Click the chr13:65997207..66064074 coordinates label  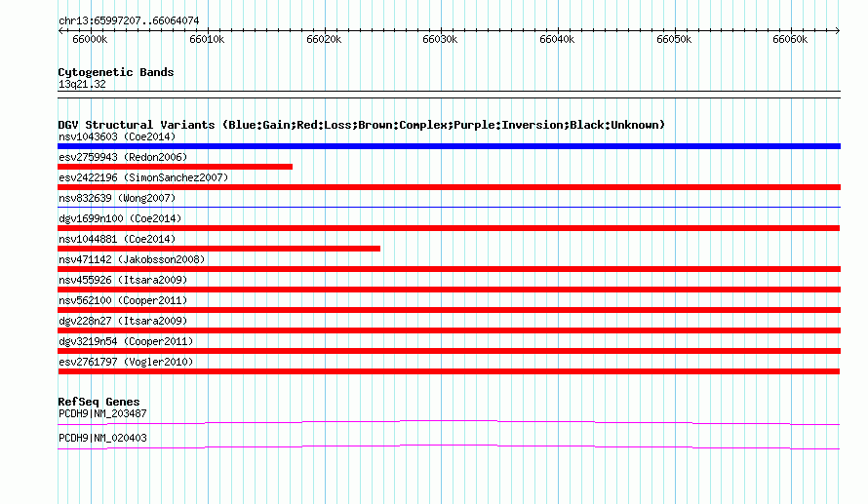(x=129, y=20)
